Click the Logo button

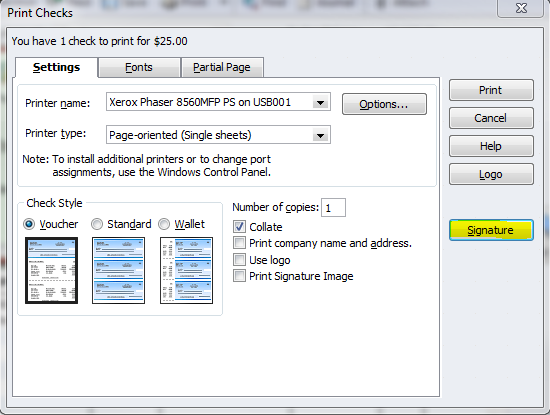491,174
